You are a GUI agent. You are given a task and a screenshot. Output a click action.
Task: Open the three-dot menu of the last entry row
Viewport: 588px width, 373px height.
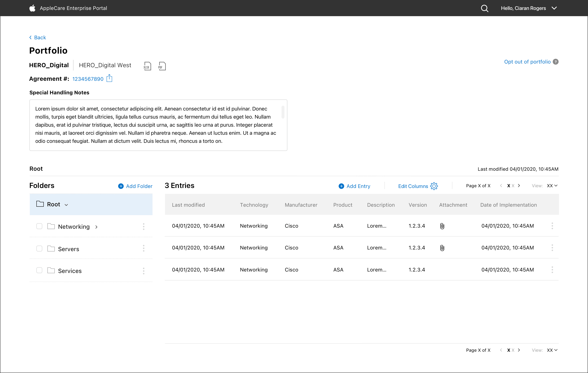pyautogui.click(x=552, y=270)
